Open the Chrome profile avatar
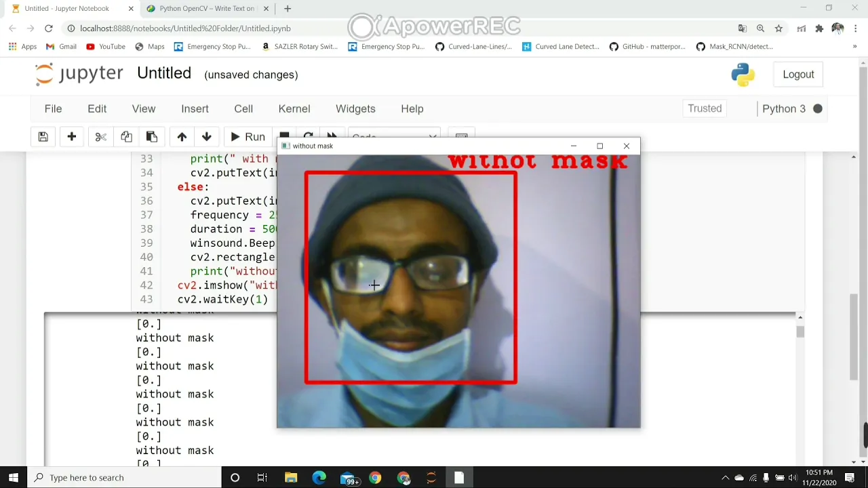Viewport: 868px width, 488px height. pyautogui.click(x=837, y=28)
